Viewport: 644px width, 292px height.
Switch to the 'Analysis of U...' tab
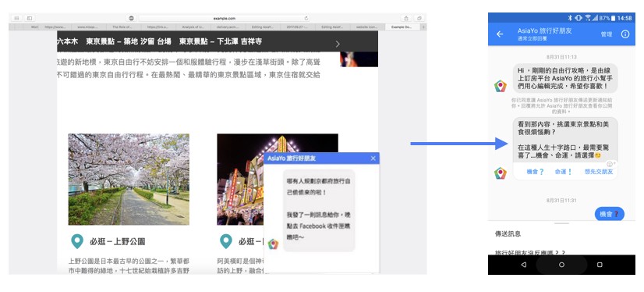tap(193, 27)
